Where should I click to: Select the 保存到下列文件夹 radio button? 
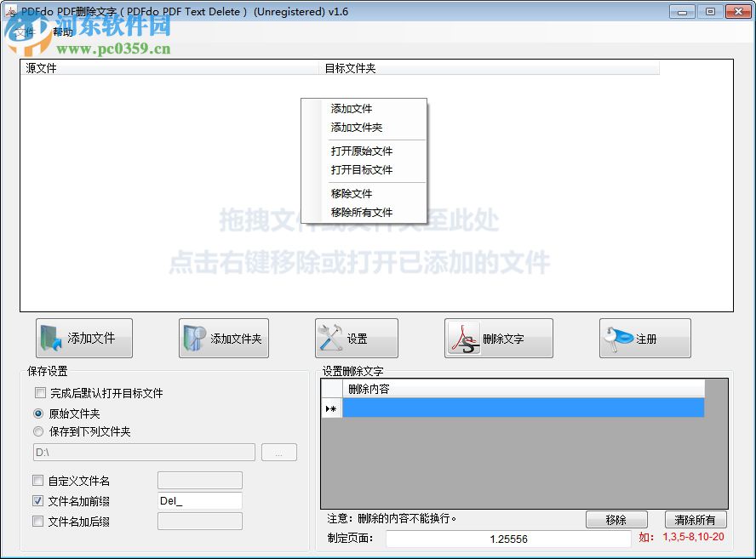pos(37,431)
